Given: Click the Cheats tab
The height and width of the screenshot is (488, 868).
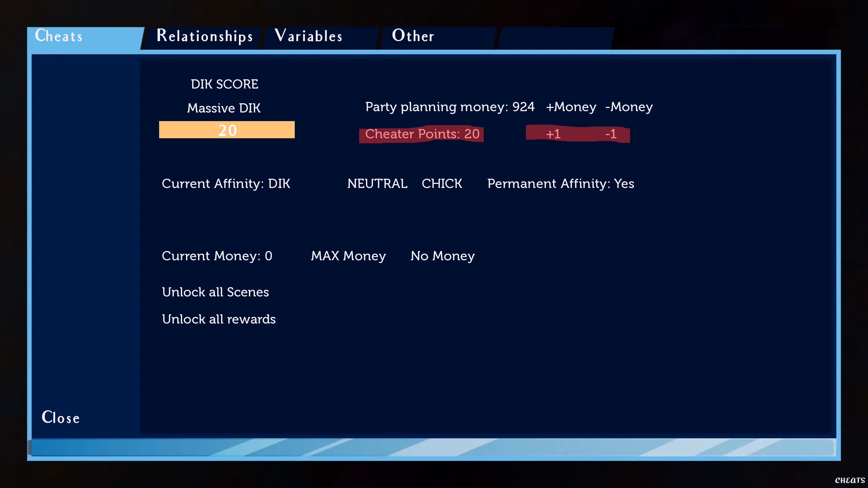Looking at the screenshot, I should tap(59, 36).
